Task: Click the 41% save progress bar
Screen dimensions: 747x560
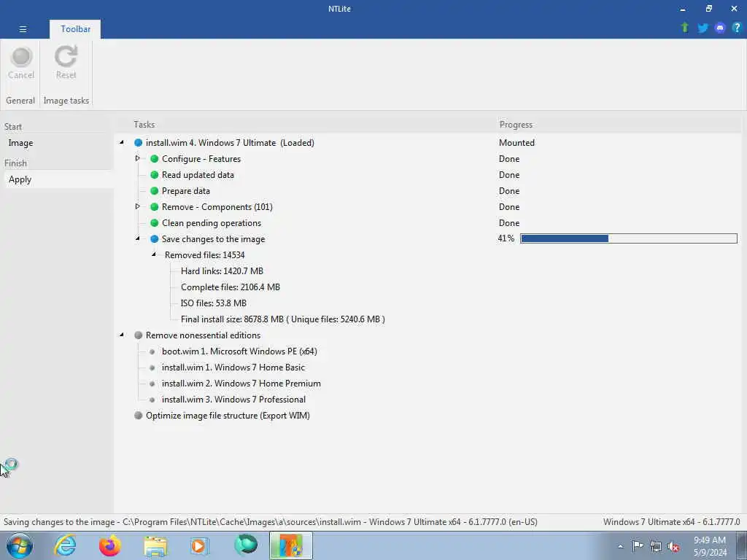Action: [x=628, y=238]
